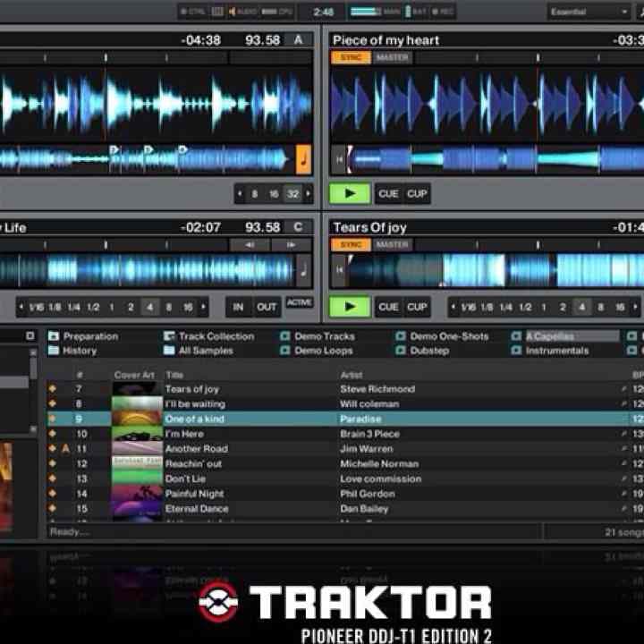
Task: Click Dubstep playlist icon
Action: coord(400,351)
